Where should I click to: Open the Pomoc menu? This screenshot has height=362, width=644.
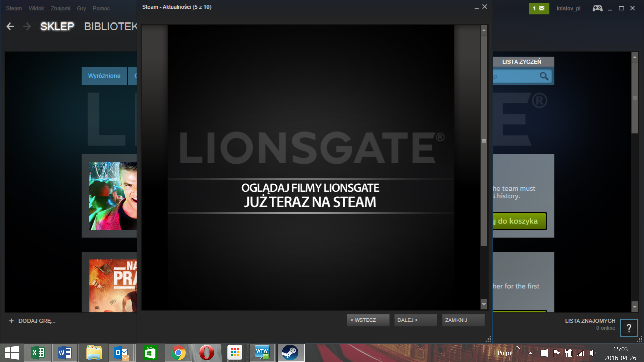(x=101, y=8)
